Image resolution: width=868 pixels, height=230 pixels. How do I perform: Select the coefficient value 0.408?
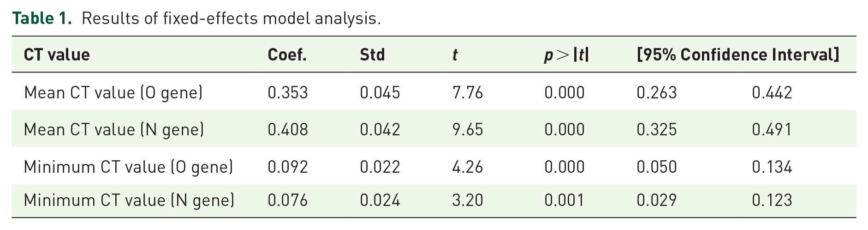(288, 130)
